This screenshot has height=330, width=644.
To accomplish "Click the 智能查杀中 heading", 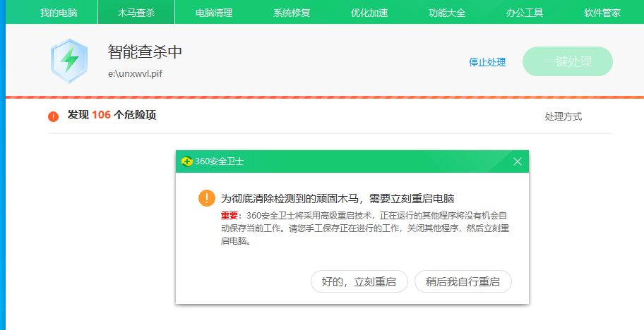I will (145, 52).
